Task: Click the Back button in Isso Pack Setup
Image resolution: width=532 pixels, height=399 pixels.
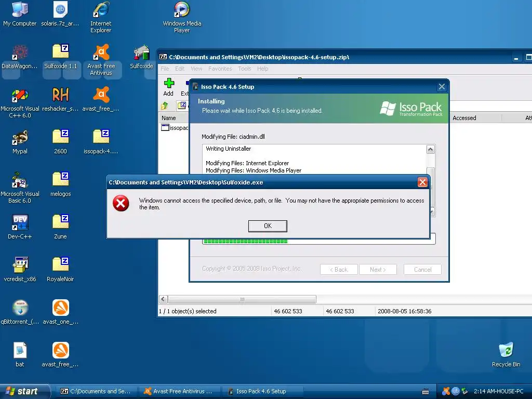Action: point(339,270)
